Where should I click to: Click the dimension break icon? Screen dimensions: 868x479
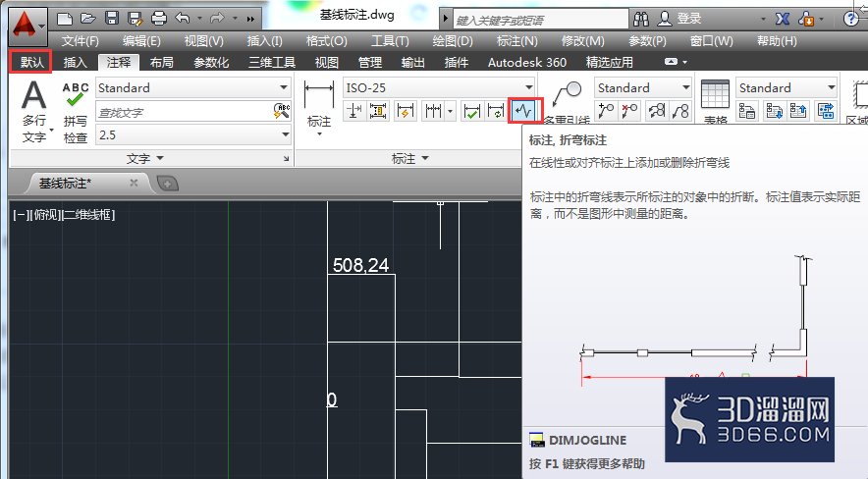tap(353, 111)
